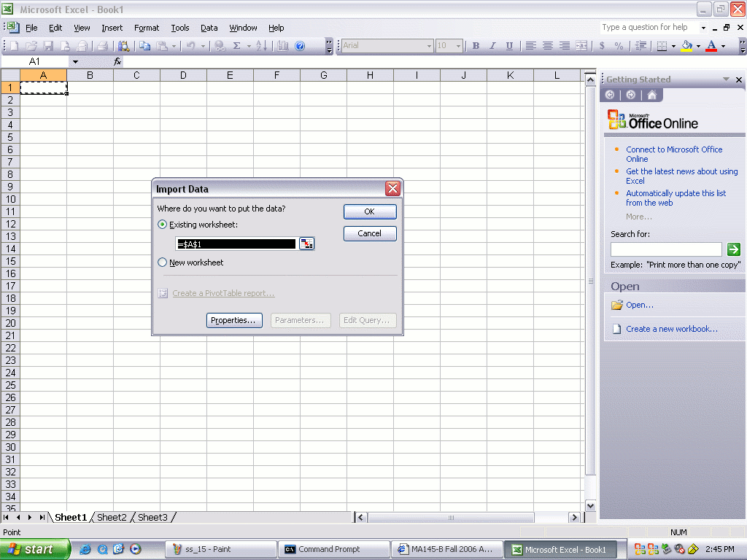Click the Properties... button in Import Data
Screen dimensions: 747x560
(233, 320)
